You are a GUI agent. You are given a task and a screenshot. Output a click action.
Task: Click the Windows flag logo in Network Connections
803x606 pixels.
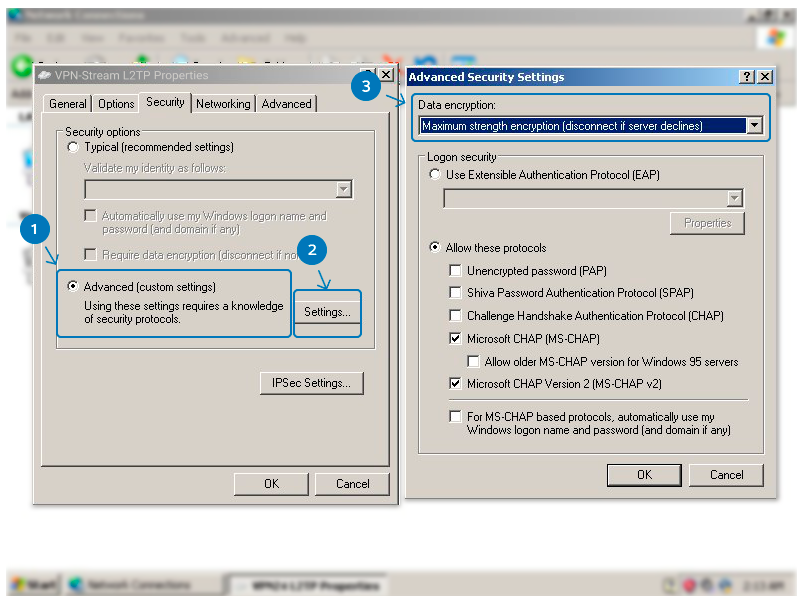(x=775, y=38)
